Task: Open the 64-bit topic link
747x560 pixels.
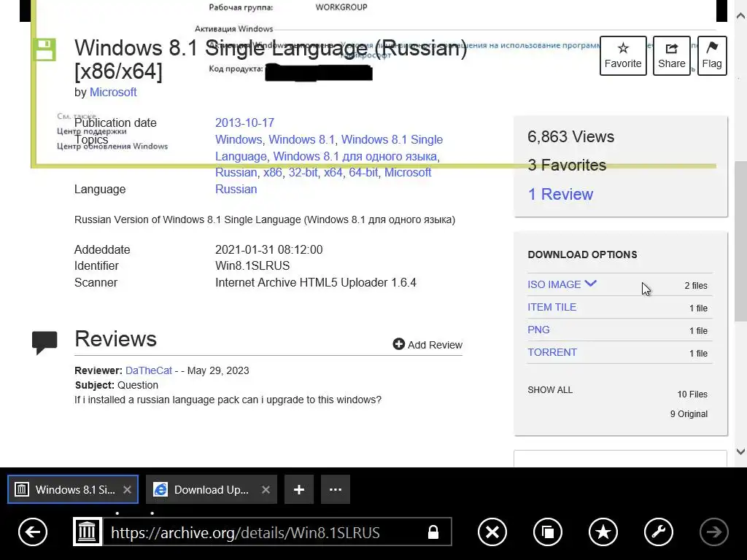Action: point(363,172)
